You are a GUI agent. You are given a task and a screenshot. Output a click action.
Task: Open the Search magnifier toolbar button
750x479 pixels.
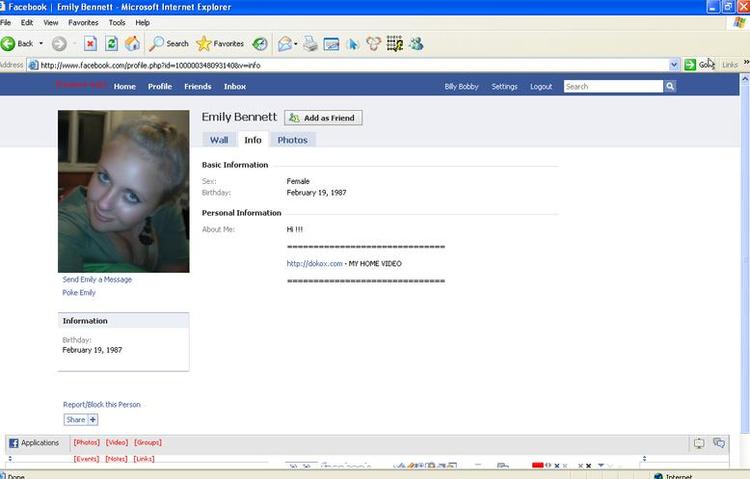click(x=169, y=44)
